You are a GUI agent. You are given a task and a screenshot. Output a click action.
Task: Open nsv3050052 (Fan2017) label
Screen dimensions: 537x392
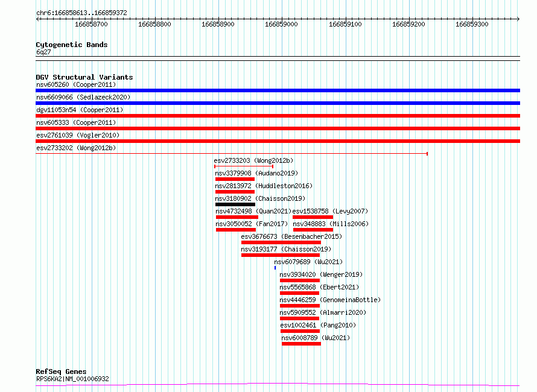point(252,224)
